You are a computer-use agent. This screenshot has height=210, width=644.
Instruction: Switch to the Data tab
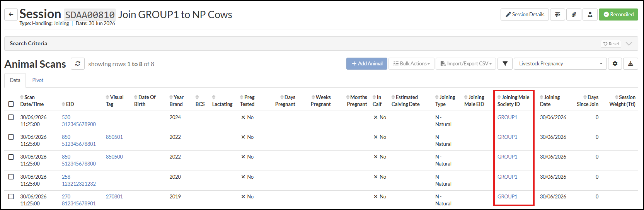click(x=15, y=80)
